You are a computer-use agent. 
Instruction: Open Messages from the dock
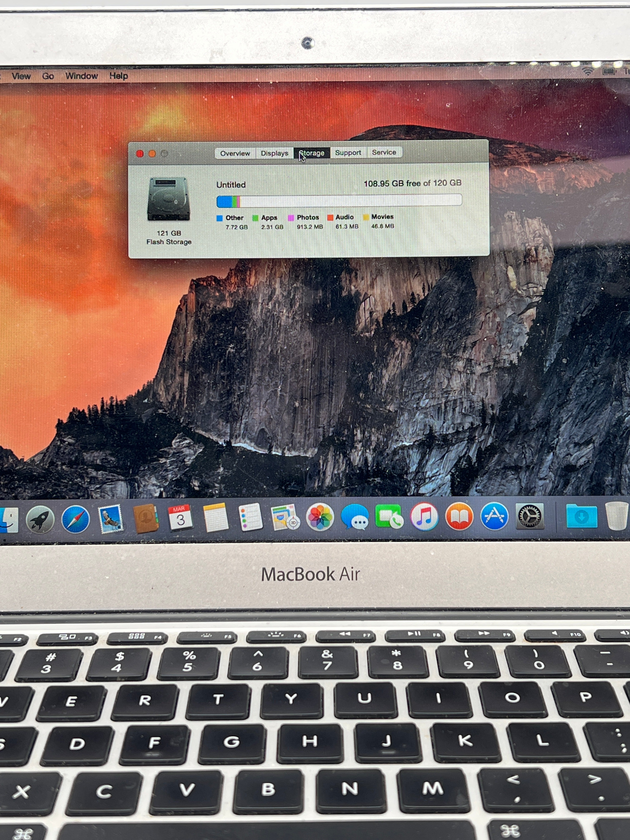(x=355, y=517)
